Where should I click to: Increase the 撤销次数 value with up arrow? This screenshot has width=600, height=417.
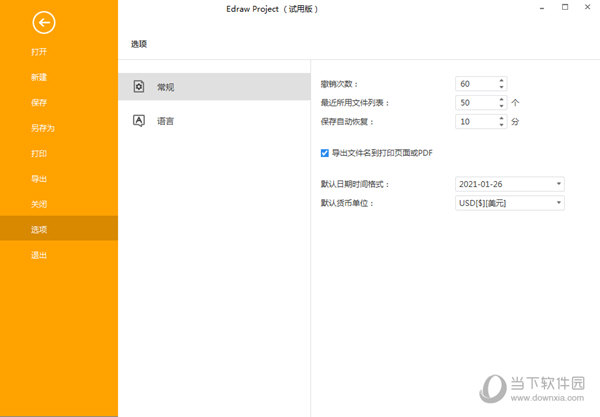[x=501, y=80]
